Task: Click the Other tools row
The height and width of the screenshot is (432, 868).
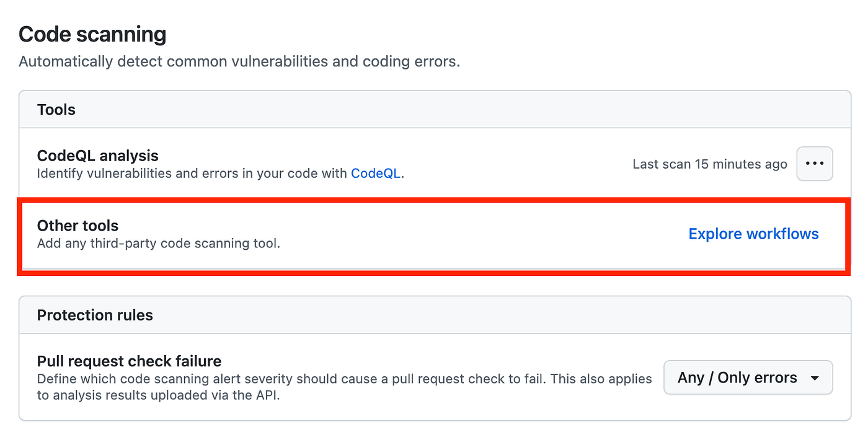Action: click(77, 226)
